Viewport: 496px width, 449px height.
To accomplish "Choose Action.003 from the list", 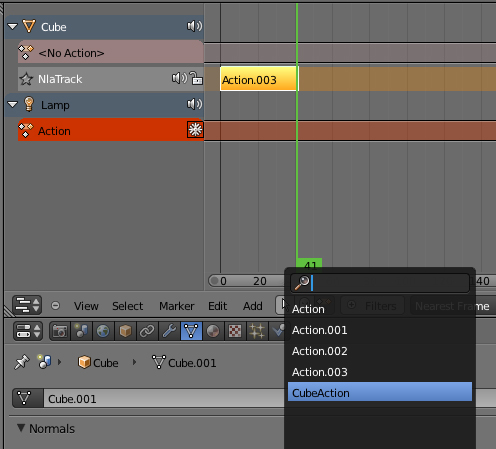I will point(380,372).
